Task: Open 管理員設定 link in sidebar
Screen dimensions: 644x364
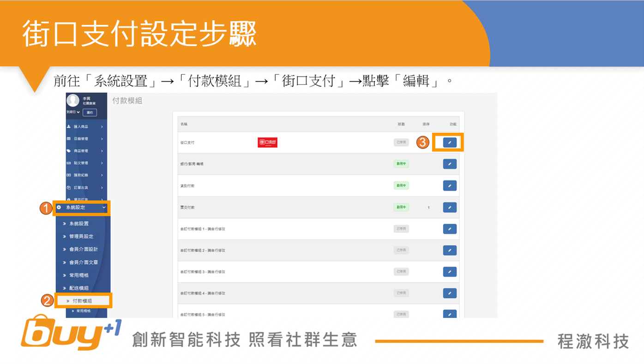Action: (x=81, y=236)
